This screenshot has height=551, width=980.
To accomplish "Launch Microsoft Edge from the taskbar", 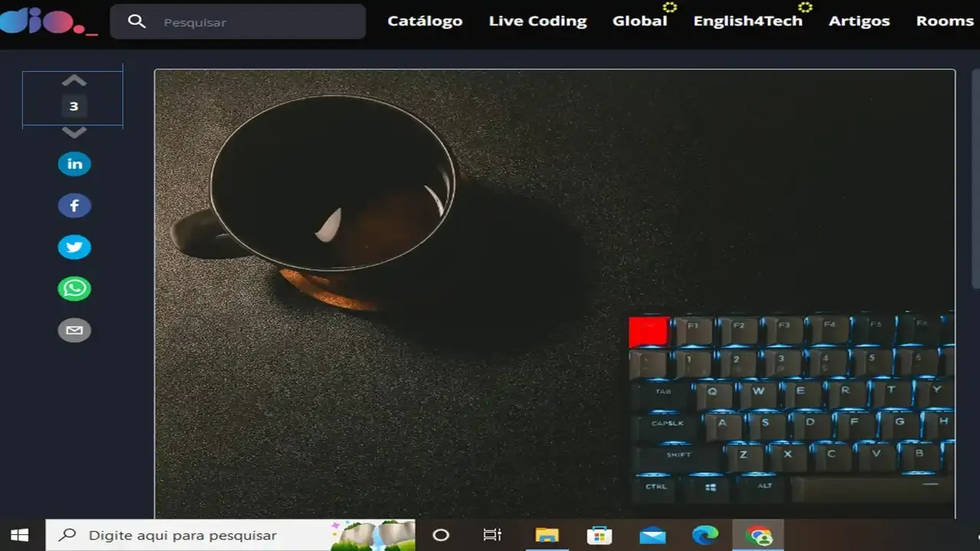I will point(705,535).
